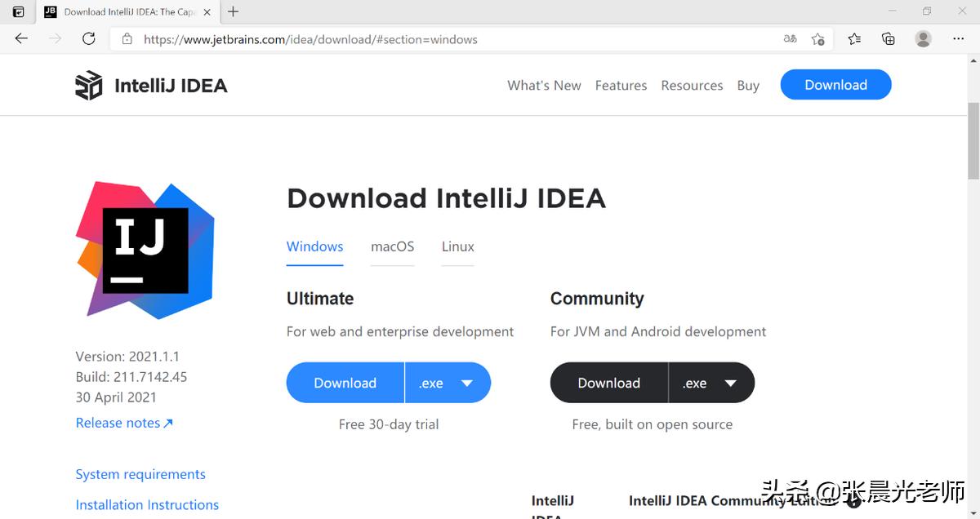Switch to the macOS download tab
This screenshot has height=519, width=980.
tap(392, 246)
